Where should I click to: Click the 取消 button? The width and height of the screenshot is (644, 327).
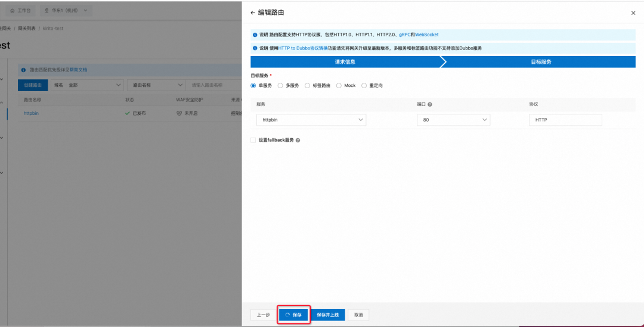pos(358,314)
